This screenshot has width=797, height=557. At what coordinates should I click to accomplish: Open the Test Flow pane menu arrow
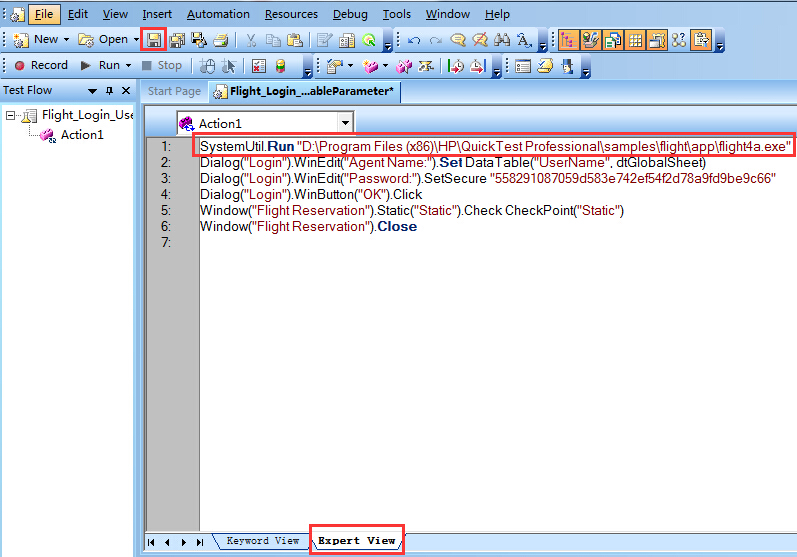coord(92,91)
